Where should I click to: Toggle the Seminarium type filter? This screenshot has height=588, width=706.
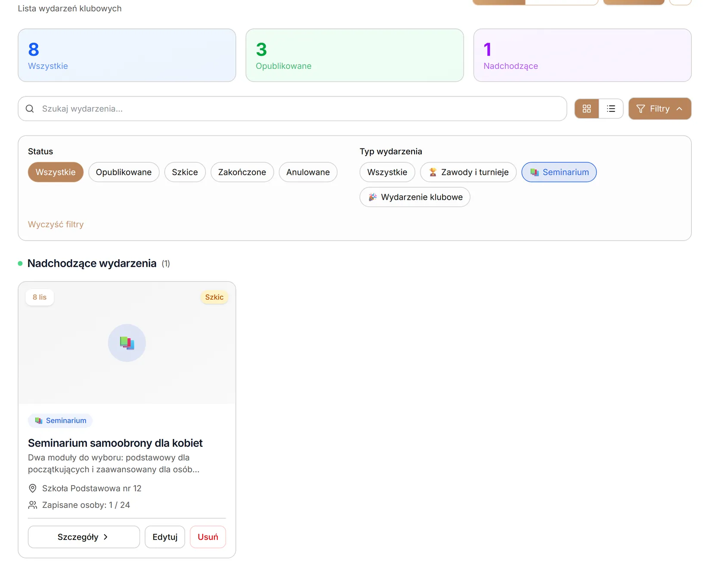point(559,172)
